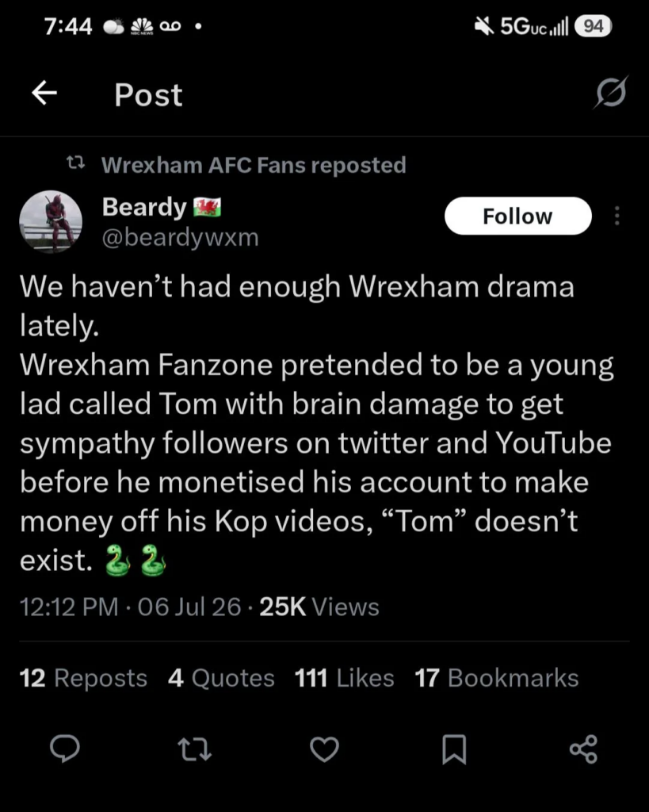The width and height of the screenshot is (649, 812).
Task: Open Wrexham AFC Fans reposted link
Action: [254, 165]
